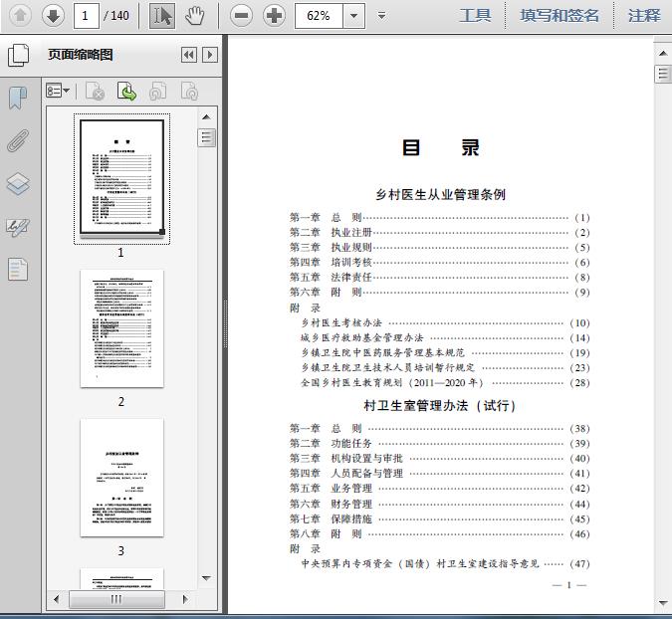Viewport: 672px width, 619px height.
Task: Open the 工具 tools pane
Action: pos(475,16)
